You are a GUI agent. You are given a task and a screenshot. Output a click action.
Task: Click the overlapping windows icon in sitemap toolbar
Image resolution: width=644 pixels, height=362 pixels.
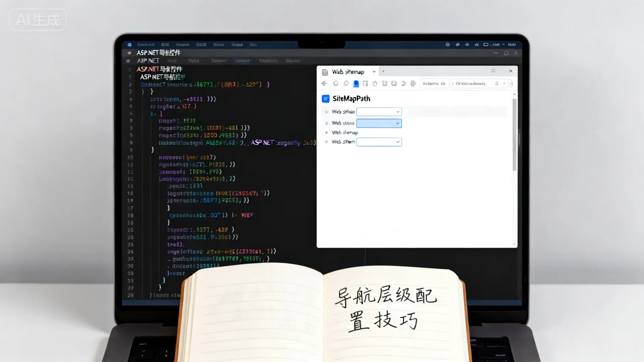point(394,83)
